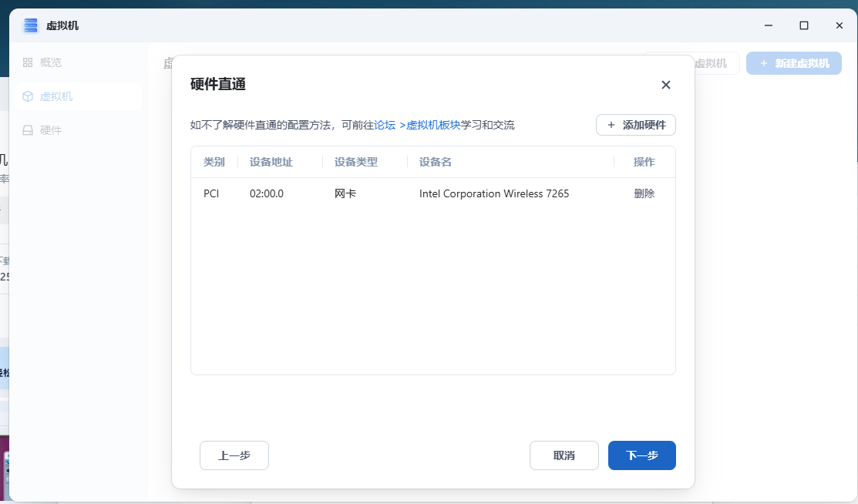Click the 新建虚拟机 button
This screenshot has height=504, width=858.
tap(793, 63)
